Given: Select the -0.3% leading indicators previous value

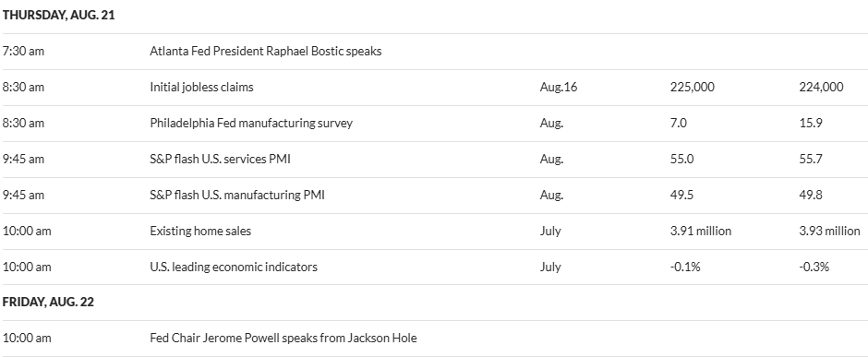Looking at the screenshot, I should [x=814, y=267].
